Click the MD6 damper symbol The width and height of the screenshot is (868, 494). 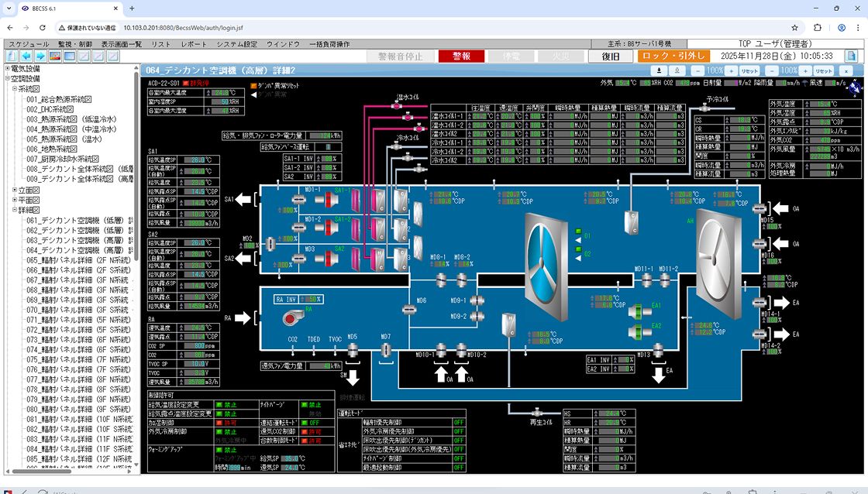[408, 309]
